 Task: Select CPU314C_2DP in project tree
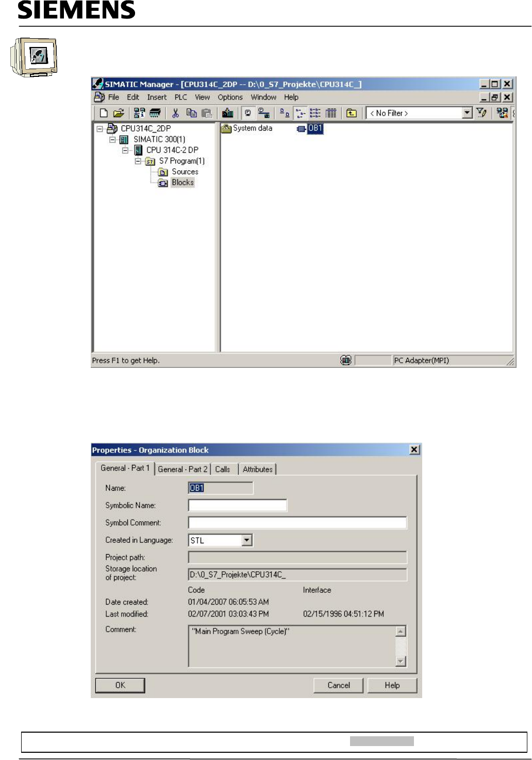click(145, 128)
